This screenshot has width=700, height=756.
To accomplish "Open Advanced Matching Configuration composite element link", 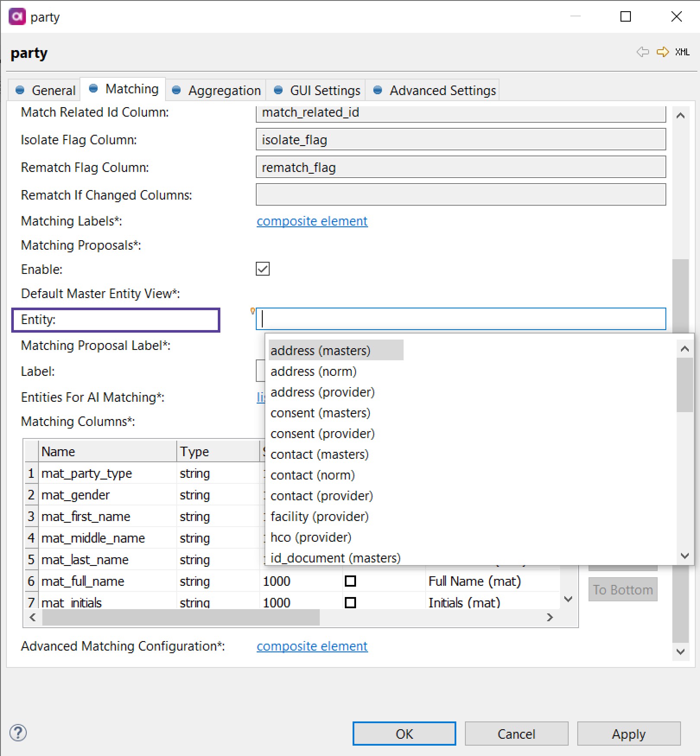I will click(x=312, y=646).
